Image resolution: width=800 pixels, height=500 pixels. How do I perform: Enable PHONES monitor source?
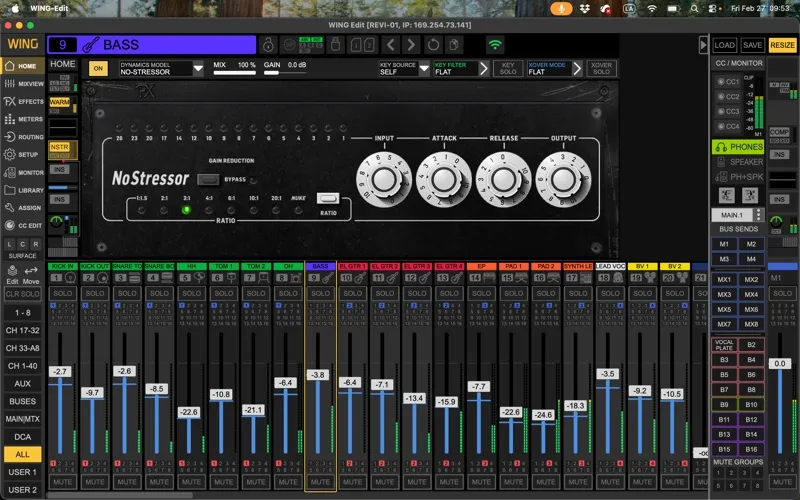coord(738,147)
